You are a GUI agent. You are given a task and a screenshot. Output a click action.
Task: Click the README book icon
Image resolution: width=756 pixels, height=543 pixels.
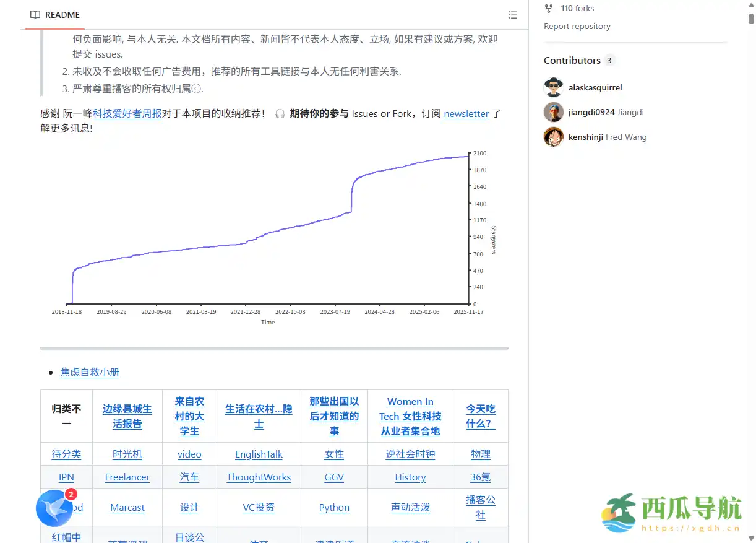35,15
